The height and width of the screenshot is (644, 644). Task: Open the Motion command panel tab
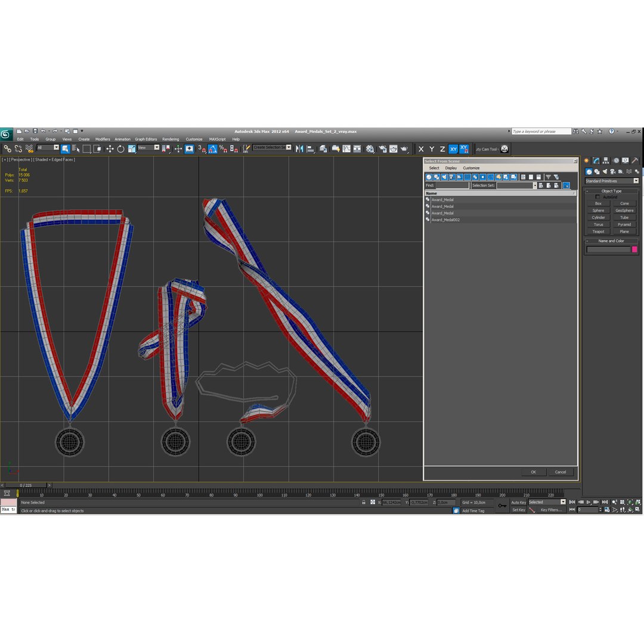[x=615, y=160]
